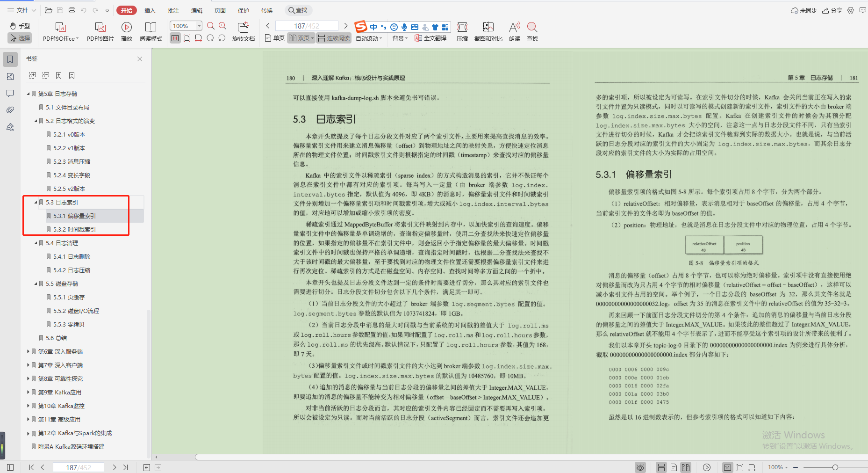This screenshot has width=868, height=473.
Task: Switch to 双页 two-page view
Action: (301, 38)
